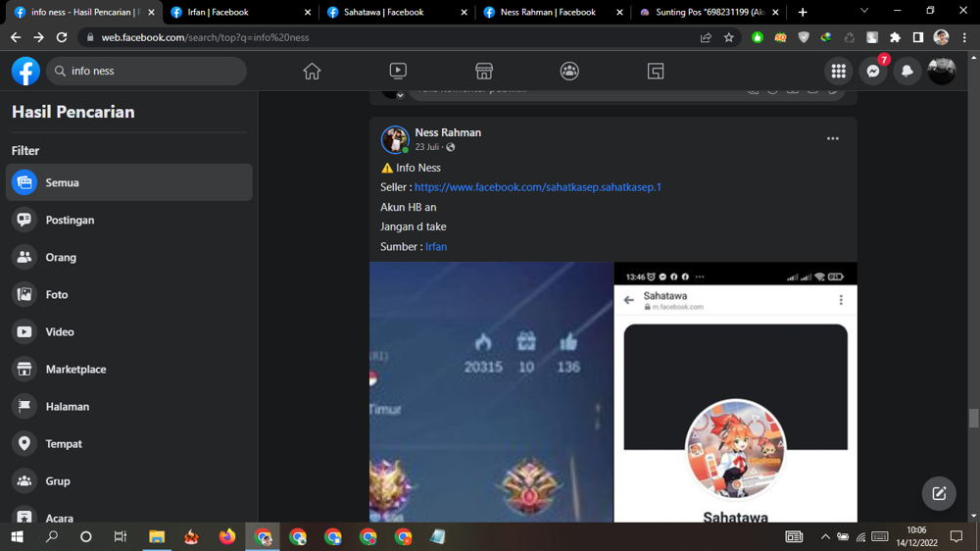The image size is (980, 551).
Task: Open Ness Rahman's profile avatar
Action: coord(395,139)
